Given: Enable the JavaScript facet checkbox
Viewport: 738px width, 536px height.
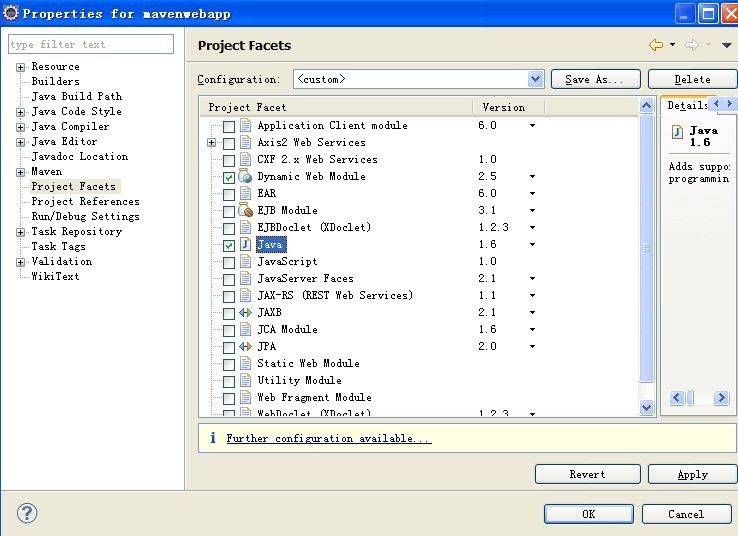Looking at the screenshot, I should point(229,262).
